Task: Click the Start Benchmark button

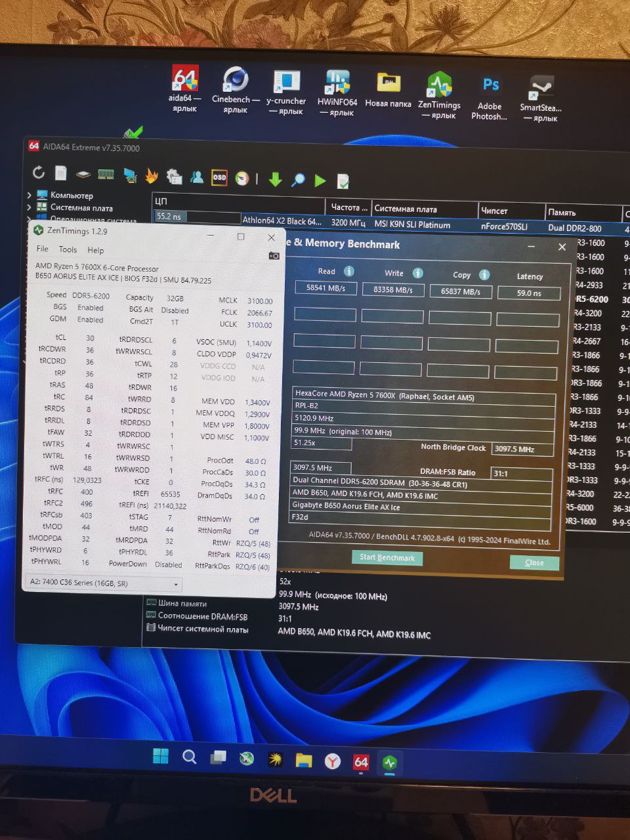Action: [387, 558]
